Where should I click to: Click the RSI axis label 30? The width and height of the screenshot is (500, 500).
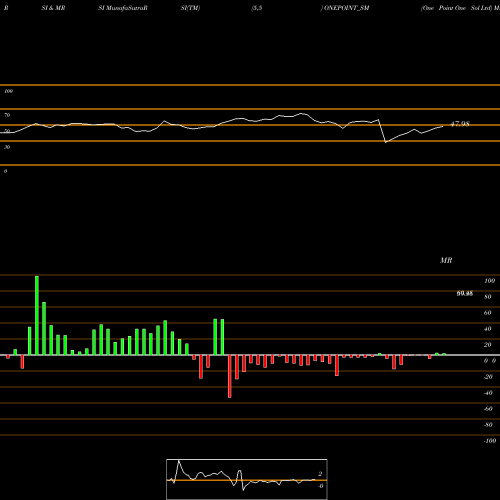point(7,147)
